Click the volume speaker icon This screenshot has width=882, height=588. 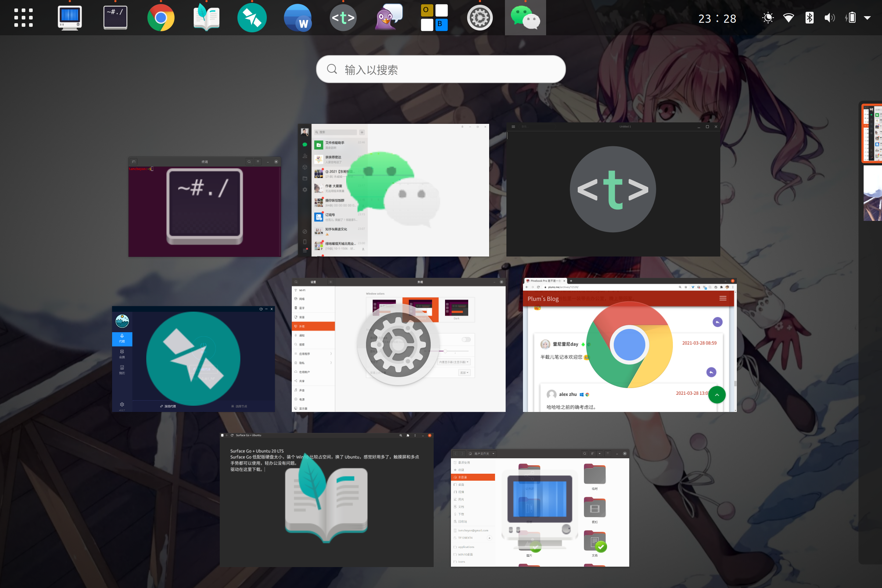click(x=829, y=18)
